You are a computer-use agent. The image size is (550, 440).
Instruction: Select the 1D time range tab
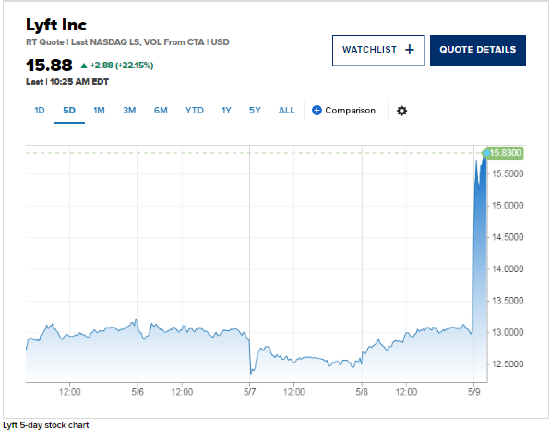39,111
